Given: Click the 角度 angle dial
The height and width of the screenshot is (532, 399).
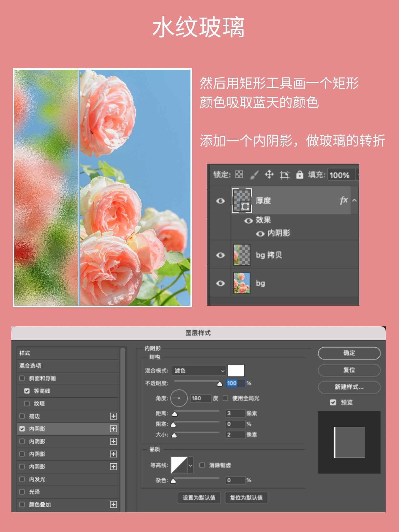Looking at the screenshot, I should (x=179, y=398).
